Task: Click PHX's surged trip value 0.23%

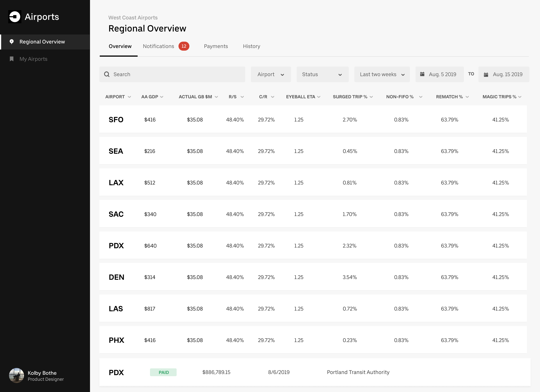Action: coord(350,340)
